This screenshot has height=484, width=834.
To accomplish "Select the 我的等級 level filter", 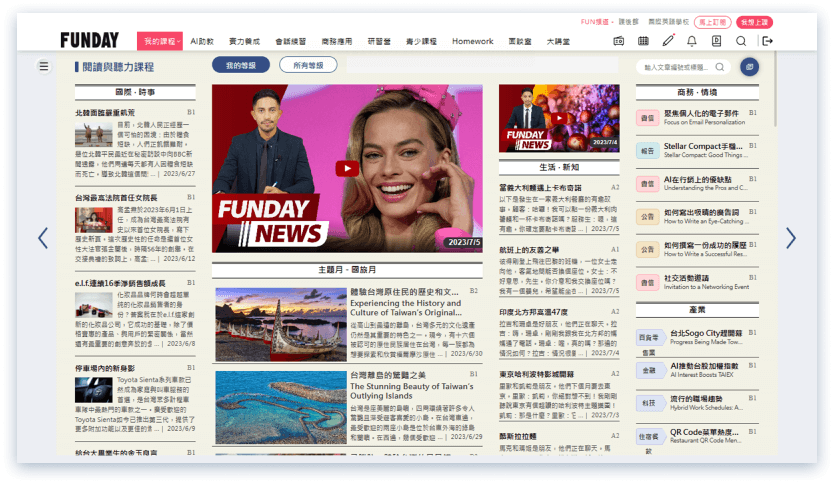I will [240, 66].
